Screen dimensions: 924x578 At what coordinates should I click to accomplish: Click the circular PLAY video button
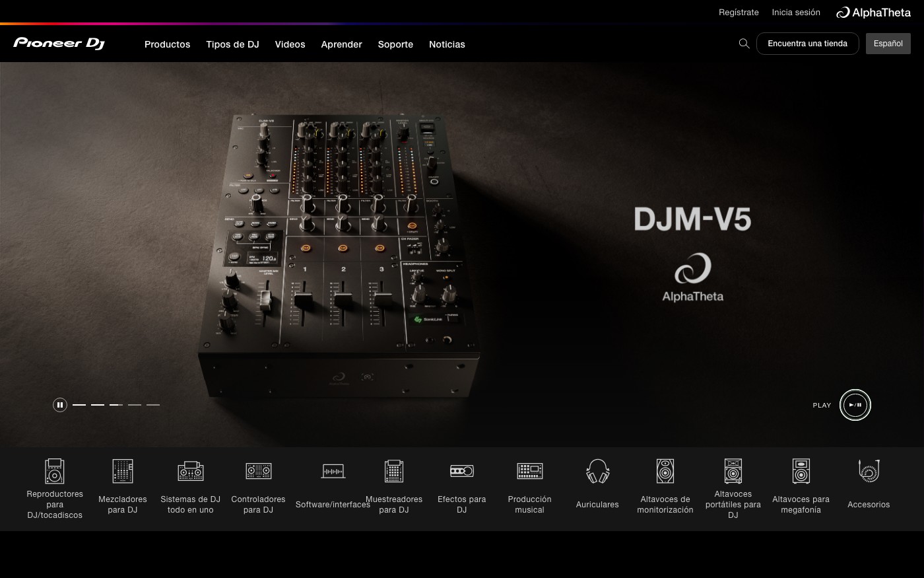click(x=855, y=405)
